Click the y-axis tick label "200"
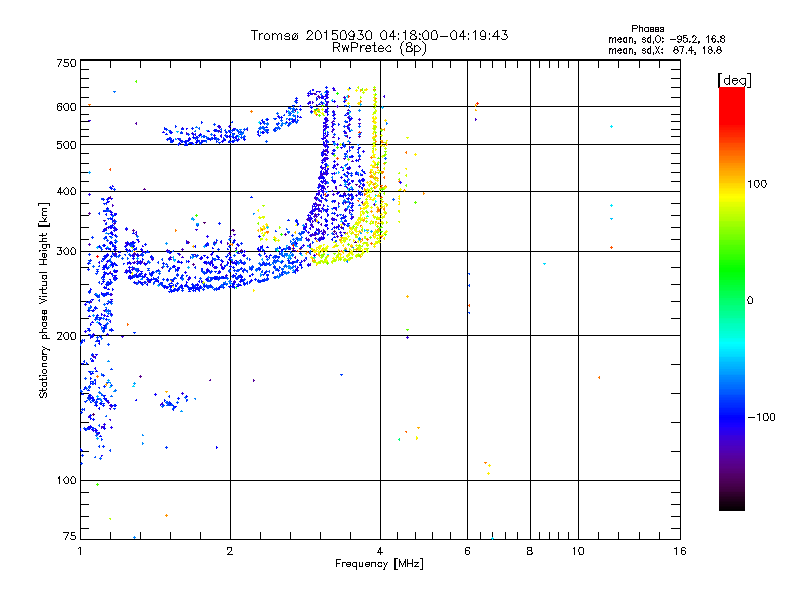 pos(66,336)
